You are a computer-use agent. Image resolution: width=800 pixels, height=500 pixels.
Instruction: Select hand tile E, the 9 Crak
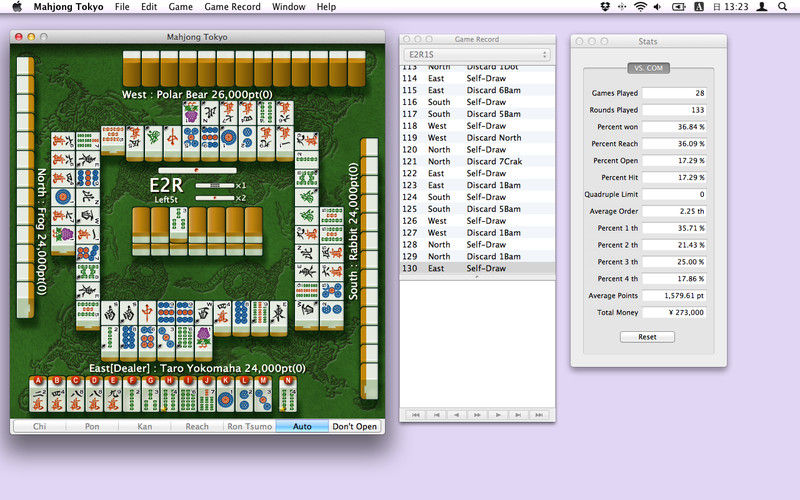click(x=113, y=396)
